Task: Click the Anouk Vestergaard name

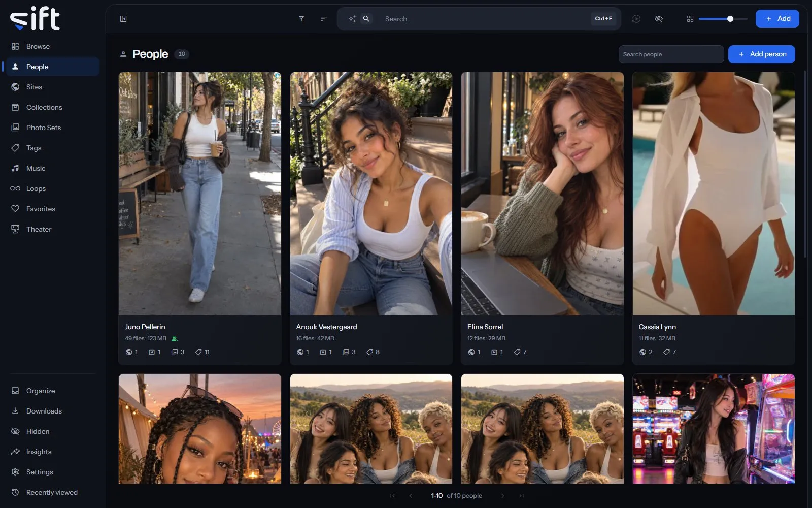Action: pyautogui.click(x=326, y=327)
